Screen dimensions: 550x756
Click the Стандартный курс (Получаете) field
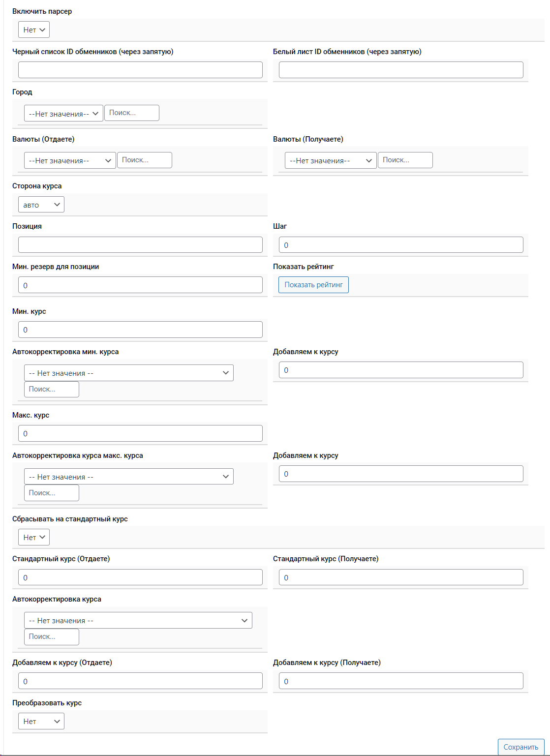point(401,577)
